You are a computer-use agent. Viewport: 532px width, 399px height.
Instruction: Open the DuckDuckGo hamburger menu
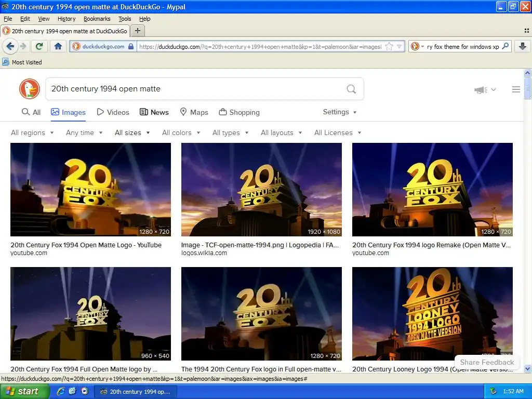pos(516,89)
